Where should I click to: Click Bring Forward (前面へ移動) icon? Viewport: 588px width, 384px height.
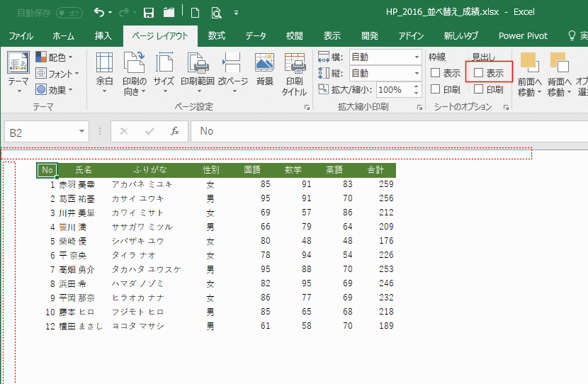click(529, 62)
